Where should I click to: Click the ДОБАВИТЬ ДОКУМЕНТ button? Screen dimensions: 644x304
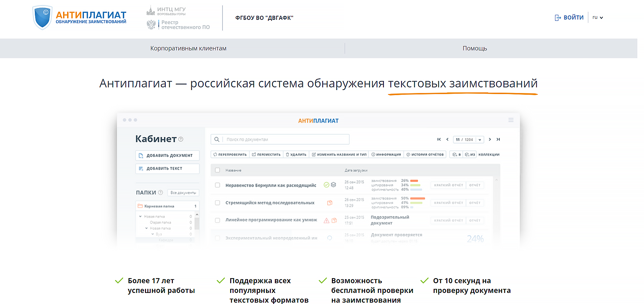167,156
